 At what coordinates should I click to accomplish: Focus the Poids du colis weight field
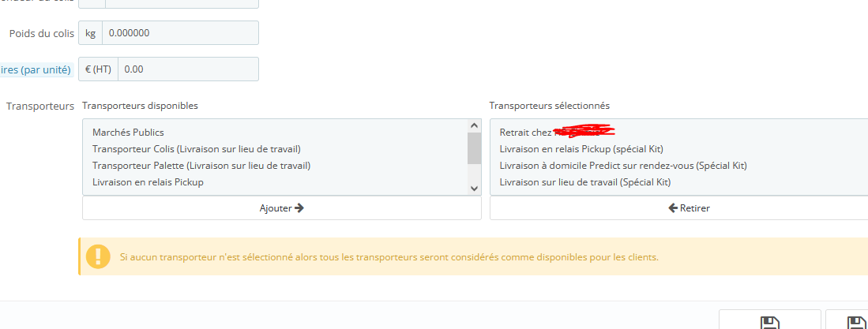180,33
